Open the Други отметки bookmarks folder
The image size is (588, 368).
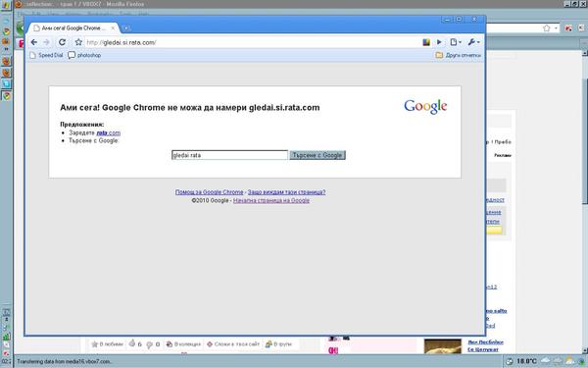pos(458,55)
